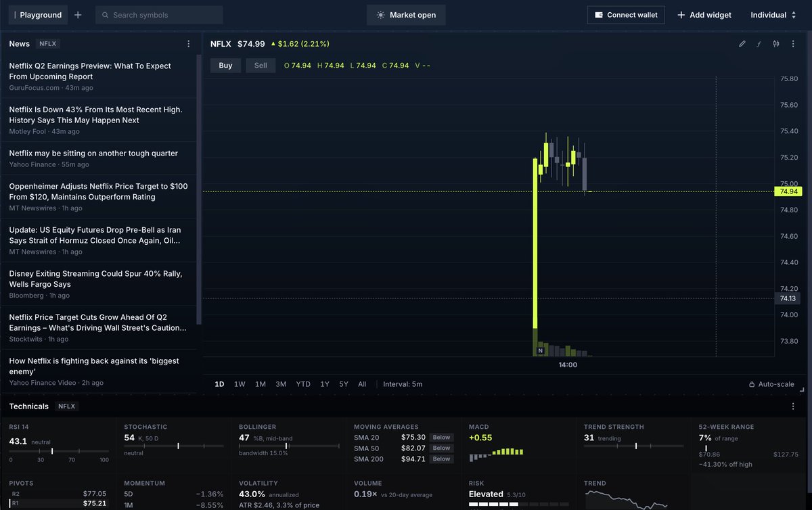Select the Sell button
This screenshot has height=510, width=812.
click(x=261, y=66)
